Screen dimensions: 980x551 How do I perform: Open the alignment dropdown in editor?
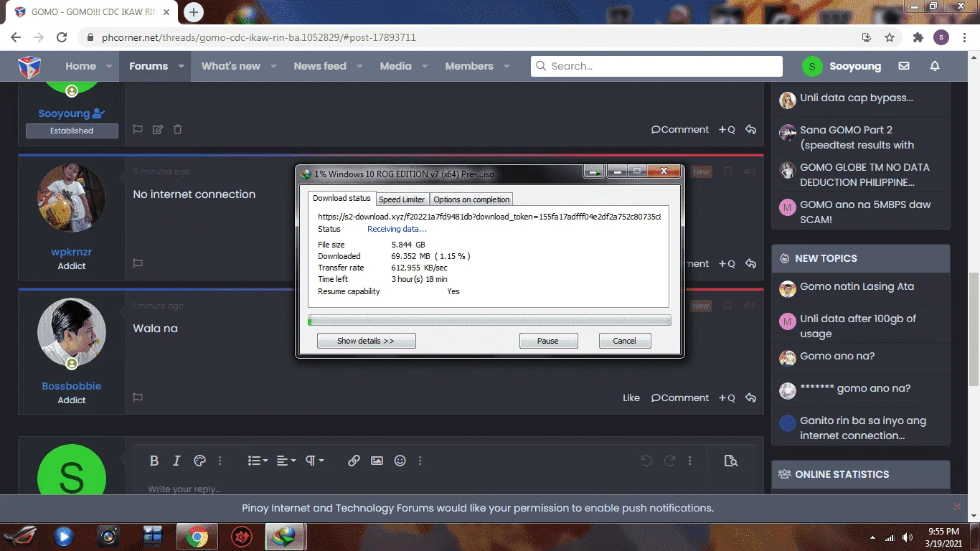pyautogui.click(x=286, y=461)
